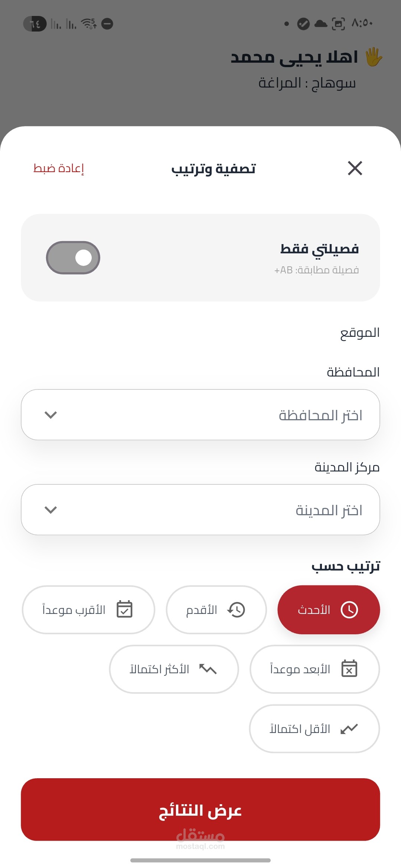Viewport: 401px width, 868px height.
Task: Tap the إعادة ضبط reset link
Action: [x=59, y=168]
